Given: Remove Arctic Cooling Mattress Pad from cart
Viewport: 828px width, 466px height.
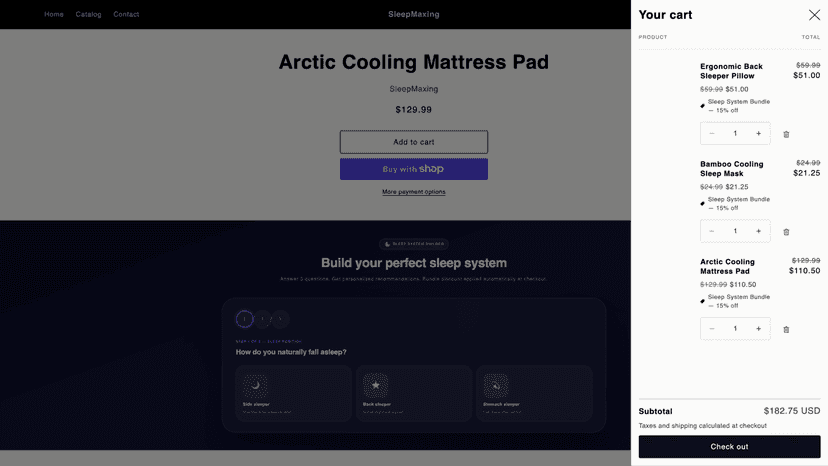Looking at the screenshot, I should point(786,329).
